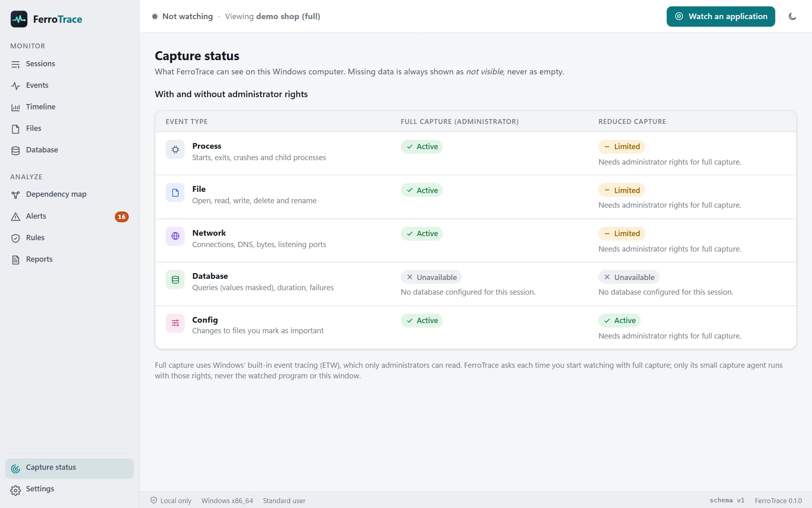
Task: Click the Network globe icon in table
Action: pyautogui.click(x=175, y=236)
